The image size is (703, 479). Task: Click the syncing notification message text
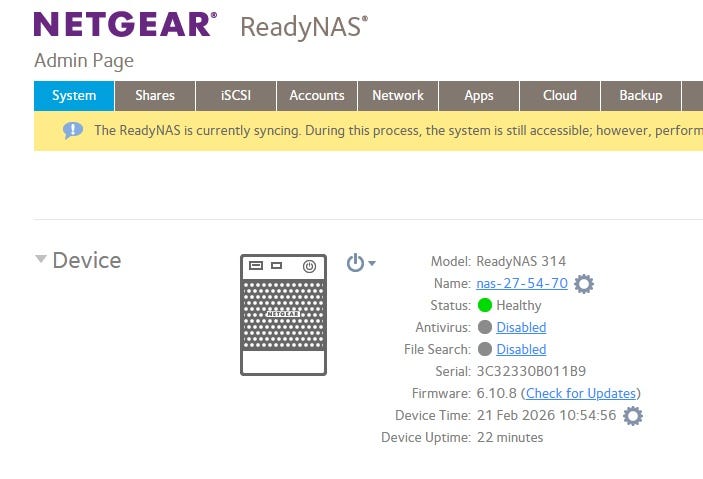[x=399, y=131]
